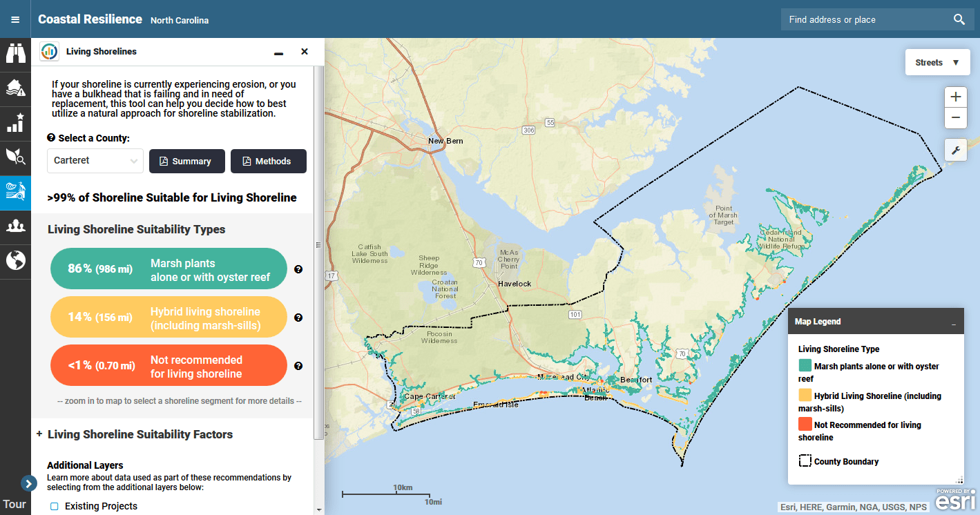Open the binoculars search tool in the sidebar
Screen dimensions: 980x515
pyautogui.click(x=15, y=53)
